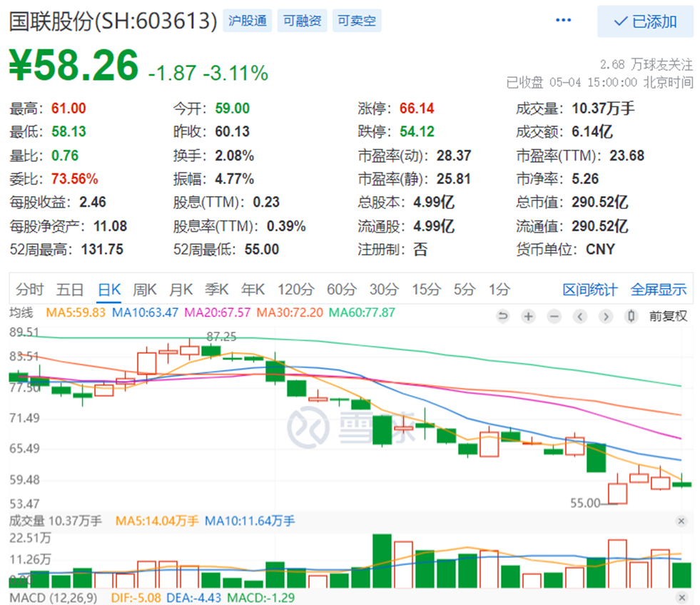Click the 涨停 value 66.14
The width and height of the screenshot is (700, 605).
tap(417, 108)
